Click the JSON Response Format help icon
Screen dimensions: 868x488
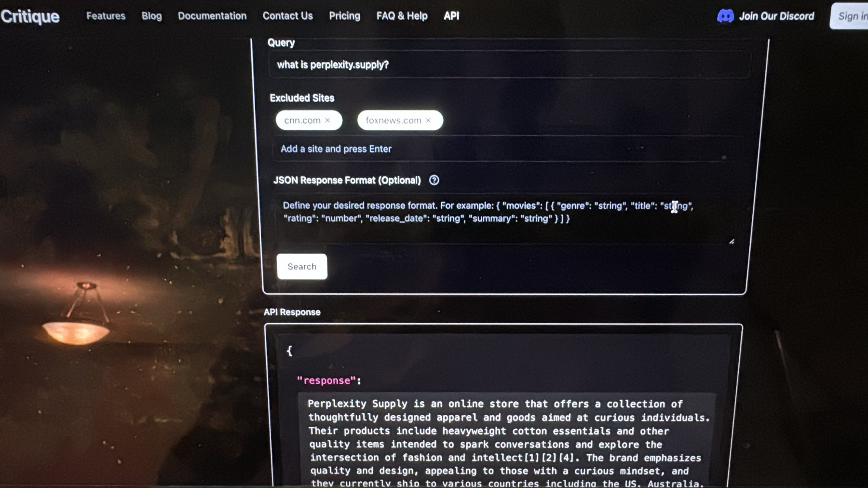point(434,180)
